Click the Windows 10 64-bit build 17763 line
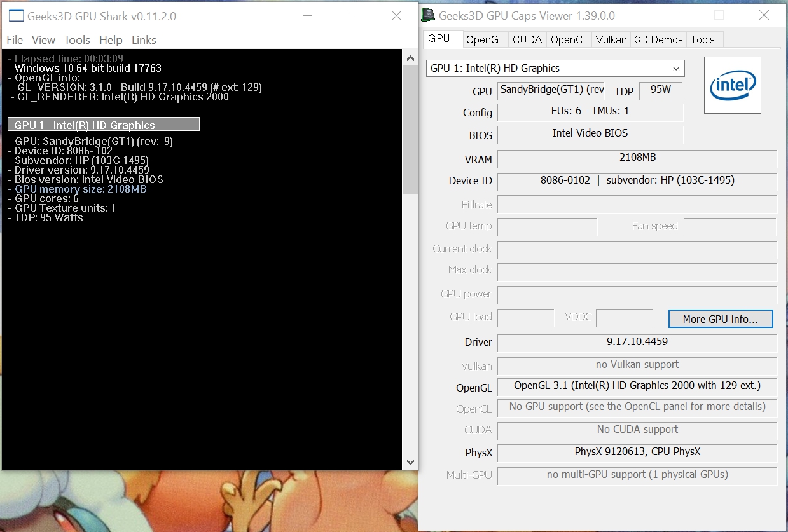 [85, 68]
